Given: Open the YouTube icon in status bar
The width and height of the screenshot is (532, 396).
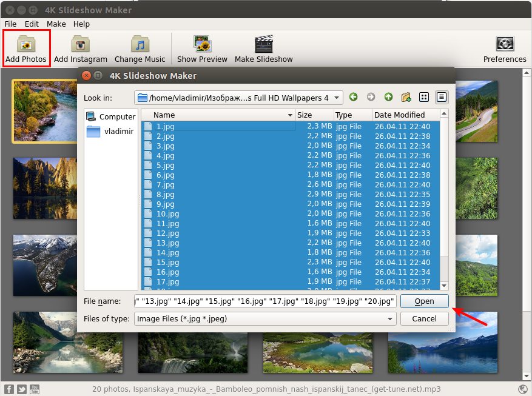Looking at the screenshot, I should coord(35,389).
